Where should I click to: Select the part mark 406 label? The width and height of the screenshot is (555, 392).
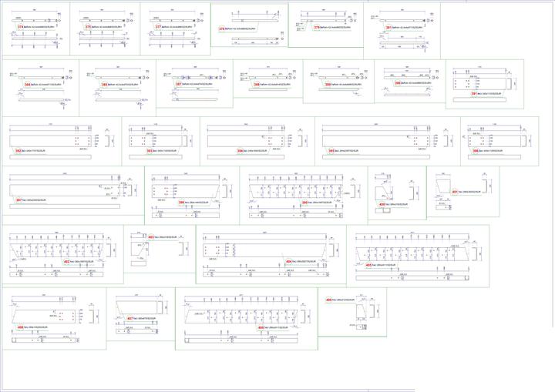(x=20, y=327)
